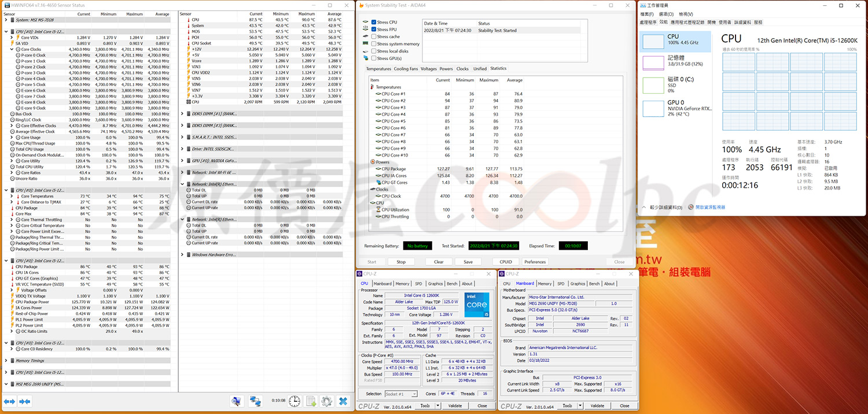Reset HWiNFO clock timer icon
This screenshot has width=868, height=414.
295,401
